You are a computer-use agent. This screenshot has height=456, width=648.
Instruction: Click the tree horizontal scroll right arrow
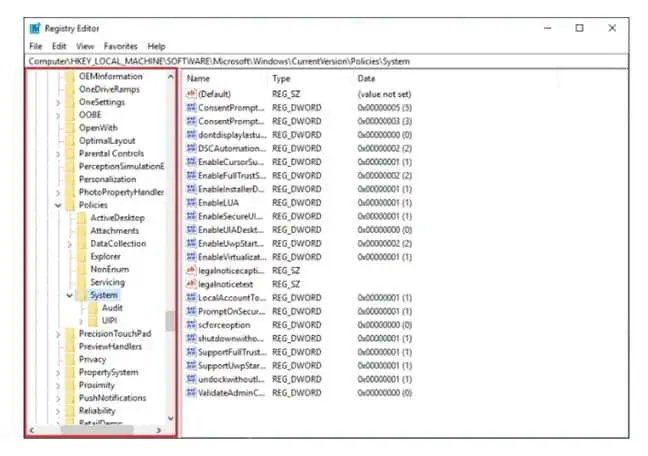tap(159, 430)
